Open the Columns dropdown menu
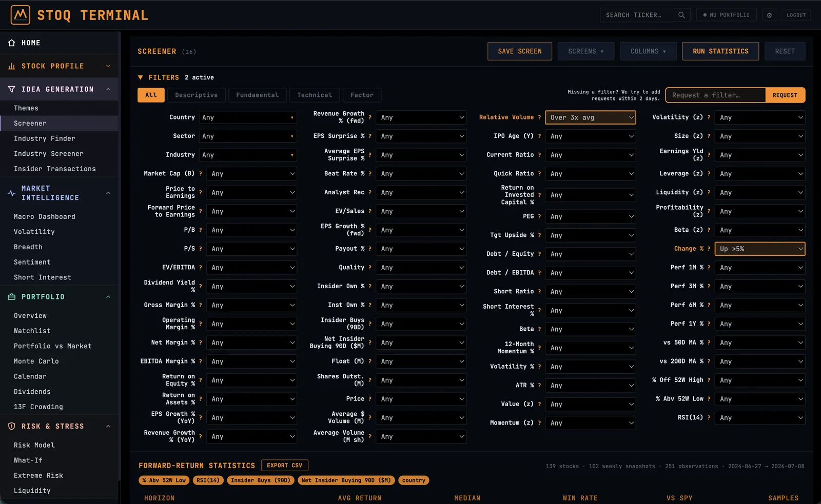The height and width of the screenshot is (504, 821). tap(649, 51)
